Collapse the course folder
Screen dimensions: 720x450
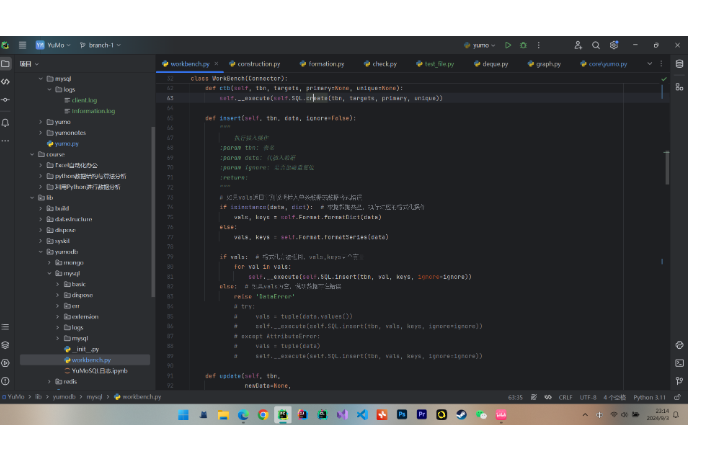(32, 154)
